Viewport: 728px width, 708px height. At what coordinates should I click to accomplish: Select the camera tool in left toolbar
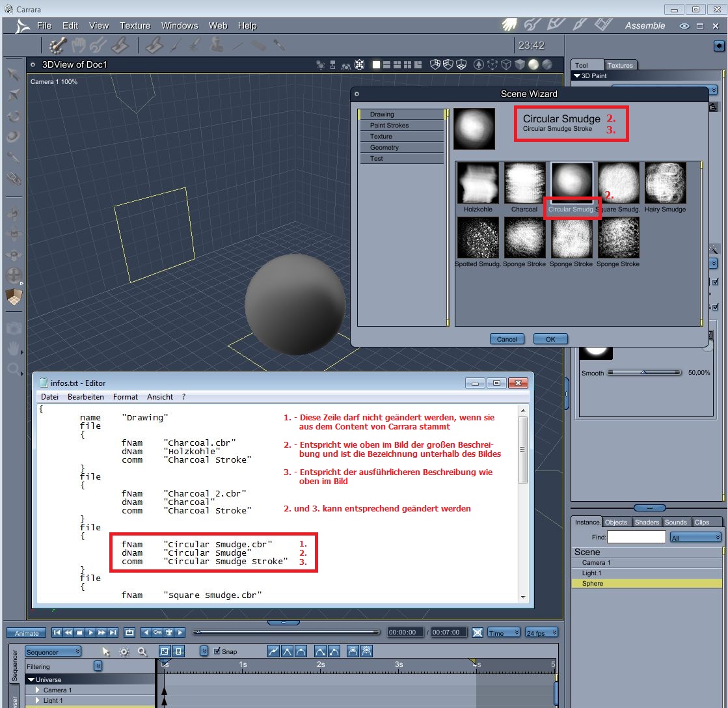click(x=14, y=328)
